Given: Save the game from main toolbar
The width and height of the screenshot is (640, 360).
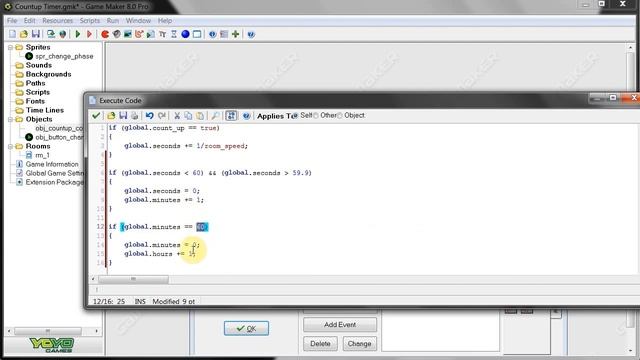Looking at the screenshot, I should click(x=36, y=34).
